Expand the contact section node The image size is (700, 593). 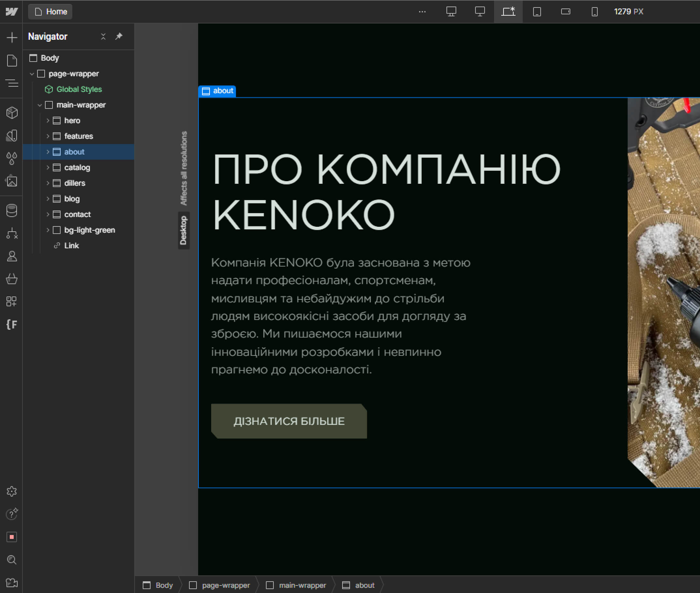point(48,214)
